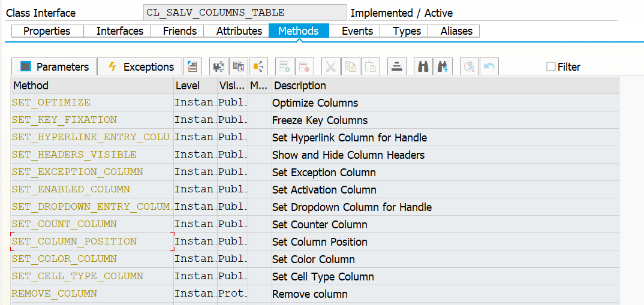Select method SET_COUNT_COLUMN
This screenshot has height=305, width=644.
92,224
